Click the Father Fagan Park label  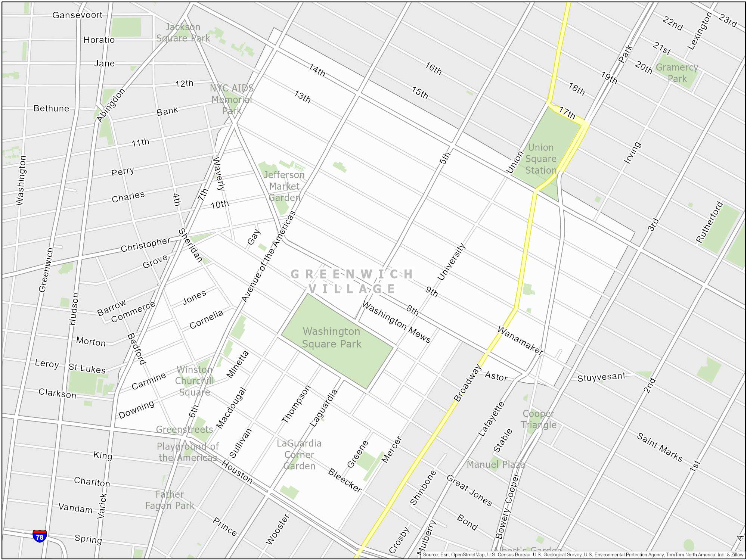[170, 500]
